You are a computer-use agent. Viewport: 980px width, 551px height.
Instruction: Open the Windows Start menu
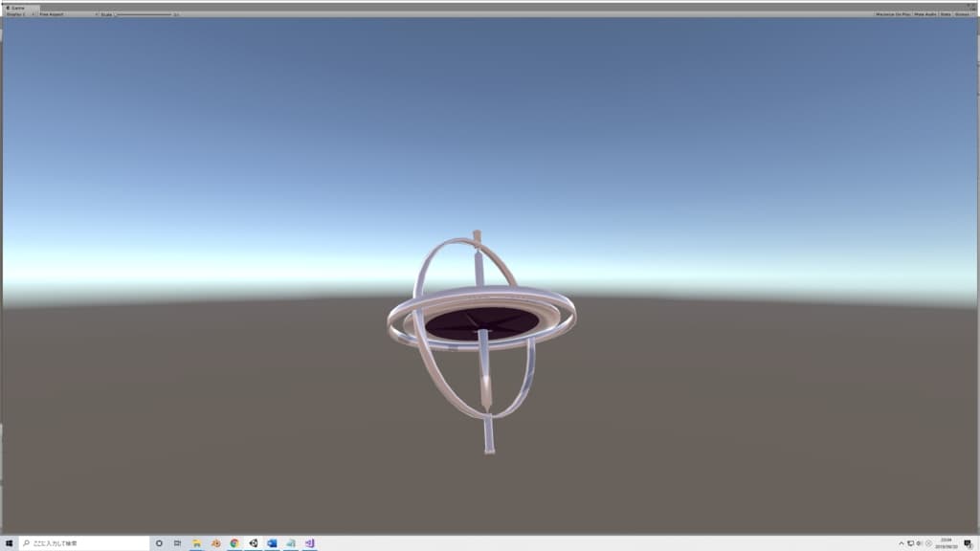(x=9, y=543)
